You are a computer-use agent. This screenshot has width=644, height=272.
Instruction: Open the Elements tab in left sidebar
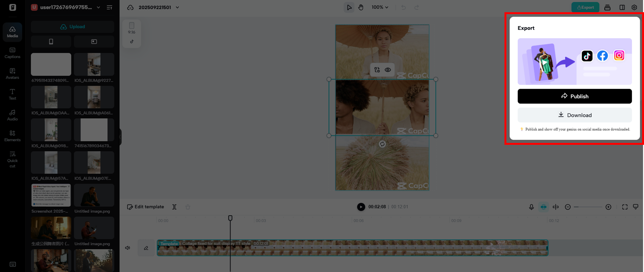point(13,136)
